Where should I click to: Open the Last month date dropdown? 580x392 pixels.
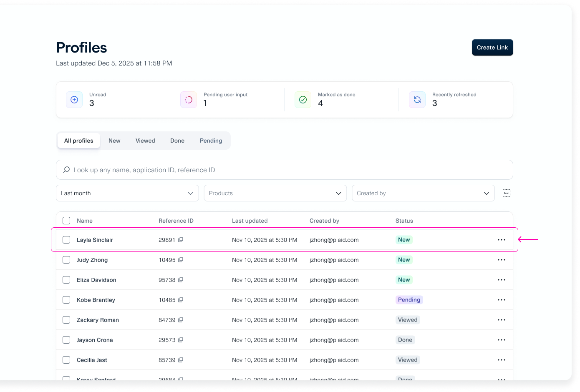(x=127, y=193)
